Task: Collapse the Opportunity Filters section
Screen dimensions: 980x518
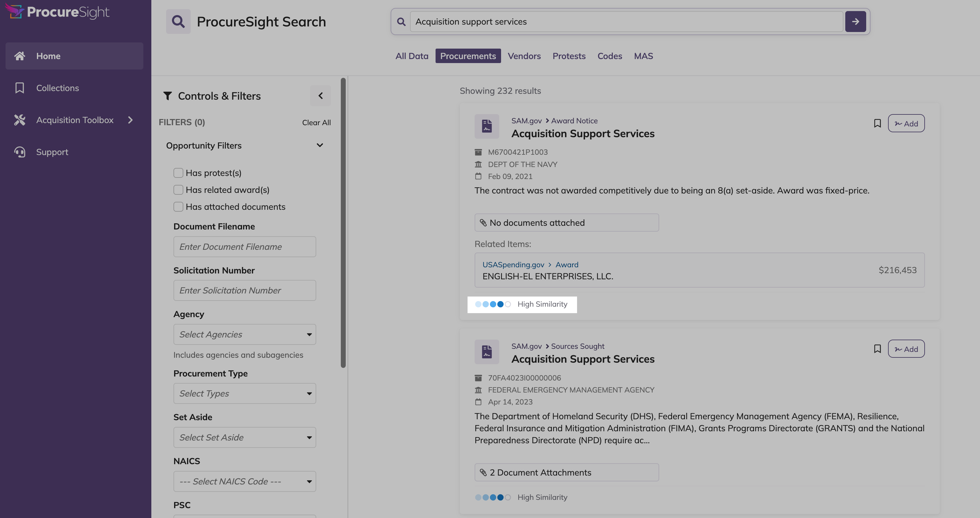Action: 320,145
